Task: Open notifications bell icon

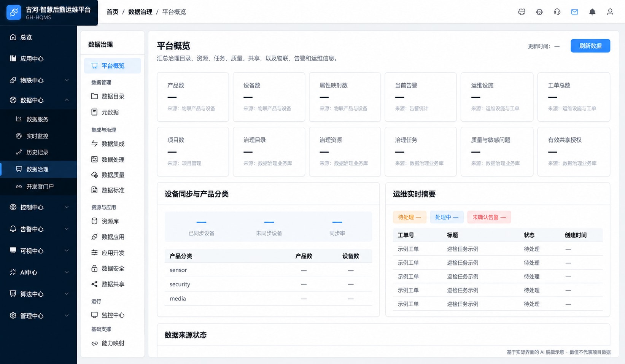Action: click(592, 12)
